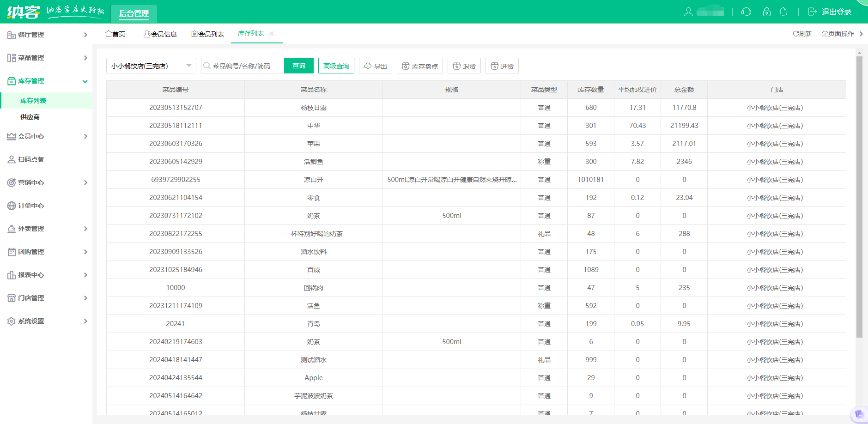Click the refresh icon beside 刷新
The image size is (868, 424).
click(795, 34)
